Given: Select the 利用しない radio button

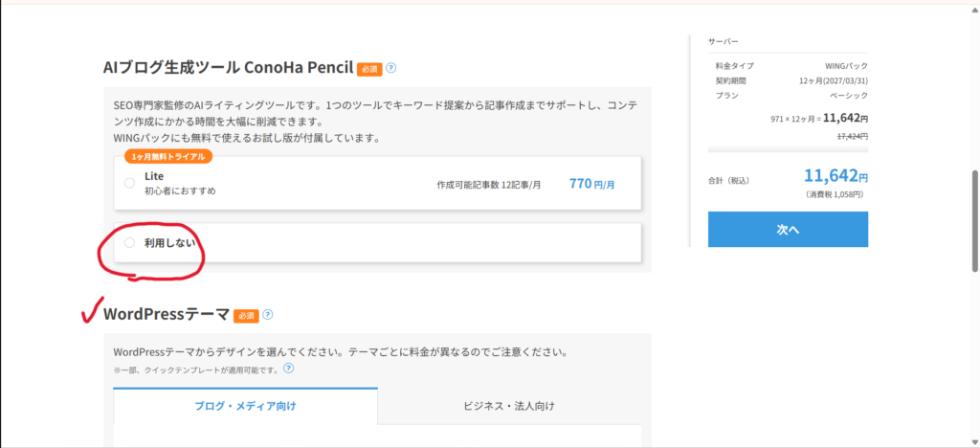Looking at the screenshot, I should tap(129, 243).
